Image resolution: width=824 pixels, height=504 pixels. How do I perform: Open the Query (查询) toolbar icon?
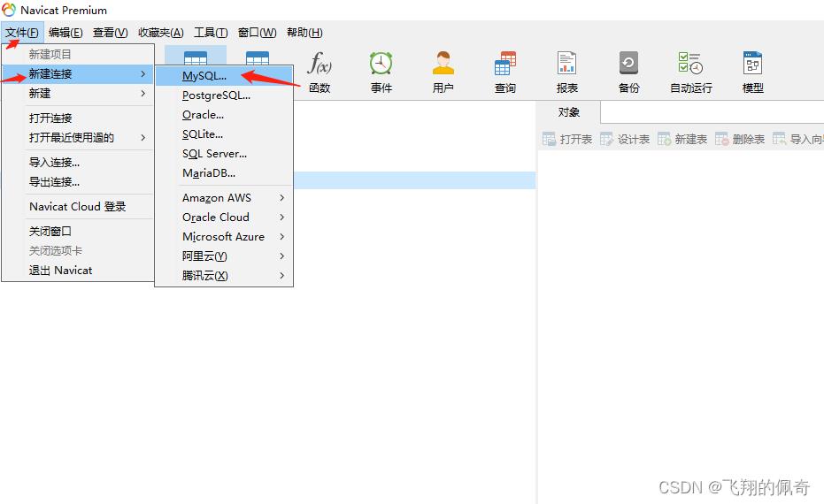505,72
